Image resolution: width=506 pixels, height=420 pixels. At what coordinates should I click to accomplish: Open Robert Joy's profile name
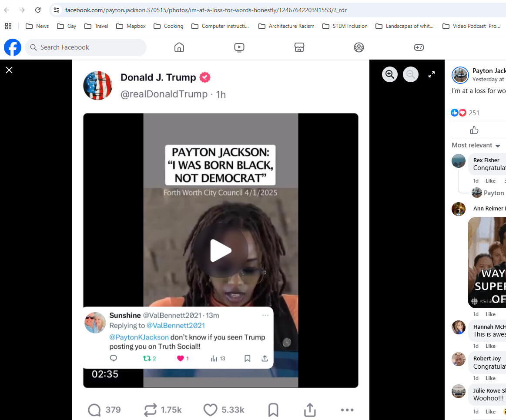pos(487,358)
